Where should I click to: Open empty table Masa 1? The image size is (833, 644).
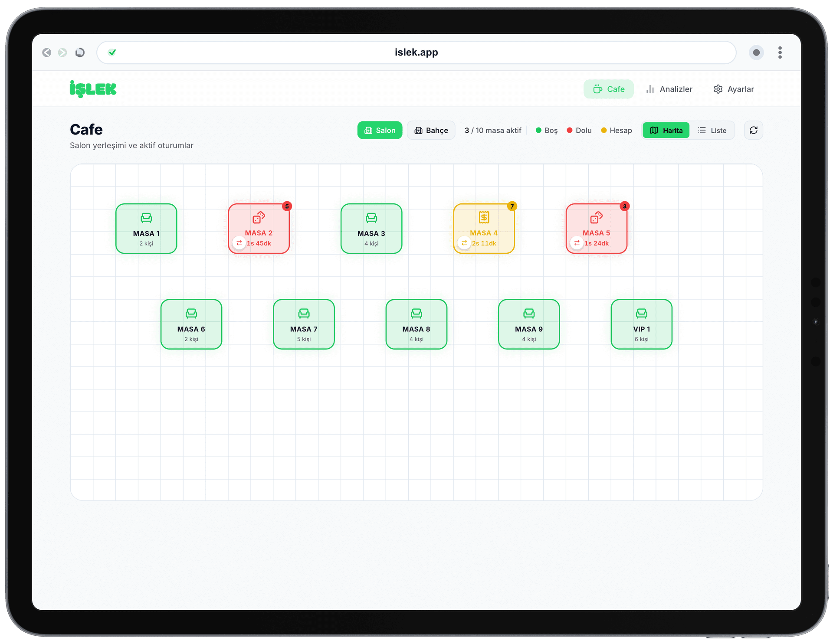146,229
